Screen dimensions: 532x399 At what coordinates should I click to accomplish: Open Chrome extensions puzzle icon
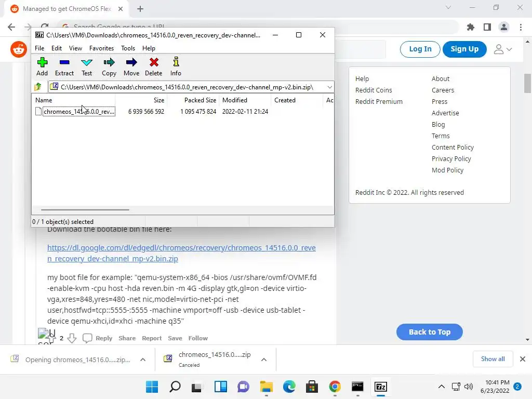(x=471, y=27)
